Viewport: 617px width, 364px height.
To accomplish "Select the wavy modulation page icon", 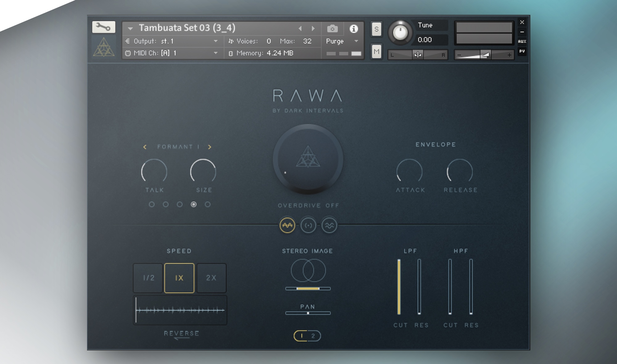I will click(329, 225).
